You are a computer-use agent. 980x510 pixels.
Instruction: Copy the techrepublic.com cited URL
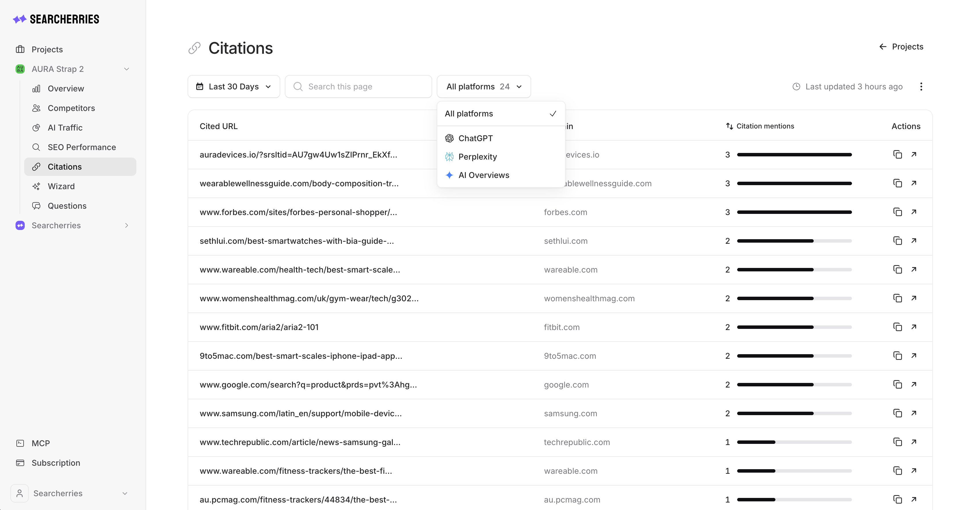point(897,442)
